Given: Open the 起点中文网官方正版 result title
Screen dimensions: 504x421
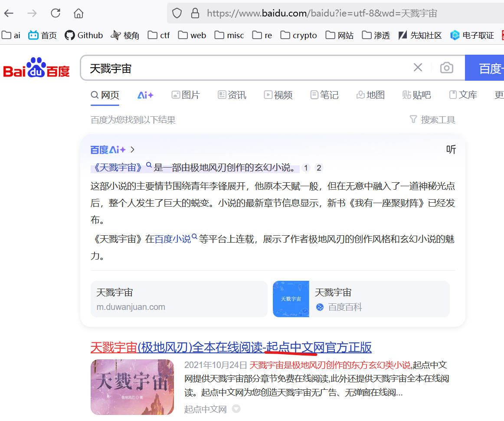Looking at the screenshot, I should [231, 347].
